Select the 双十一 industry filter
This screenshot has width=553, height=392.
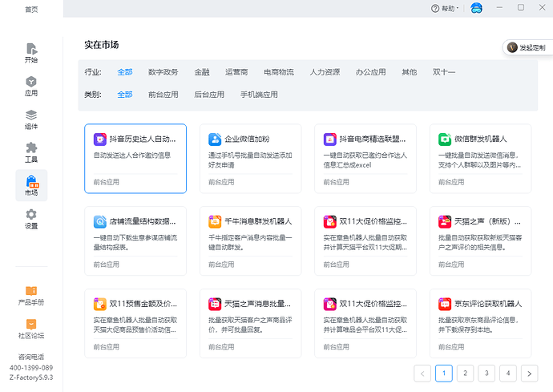coord(444,72)
